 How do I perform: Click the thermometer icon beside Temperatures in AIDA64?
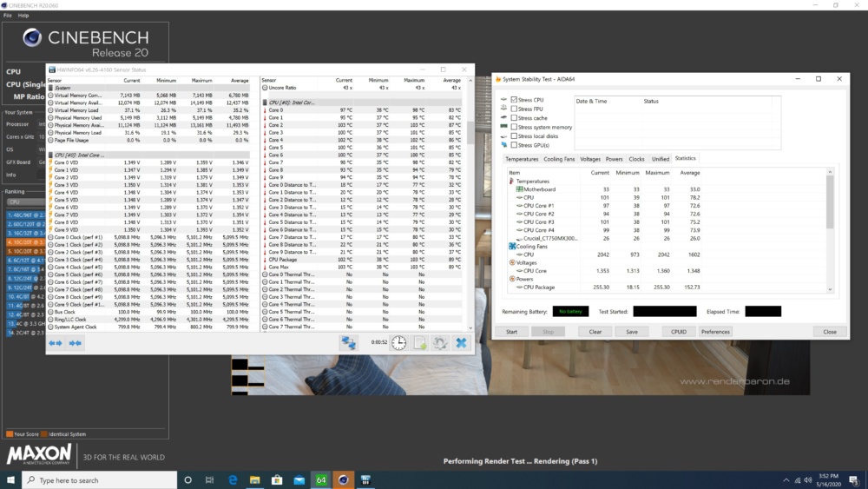[x=511, y=181]
